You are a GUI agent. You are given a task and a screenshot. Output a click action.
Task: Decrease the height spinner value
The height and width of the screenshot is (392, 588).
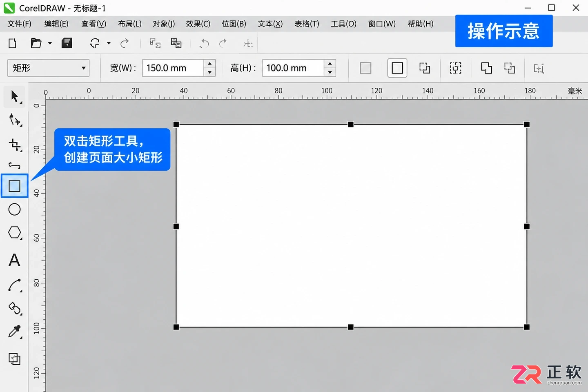click(330, 72)
